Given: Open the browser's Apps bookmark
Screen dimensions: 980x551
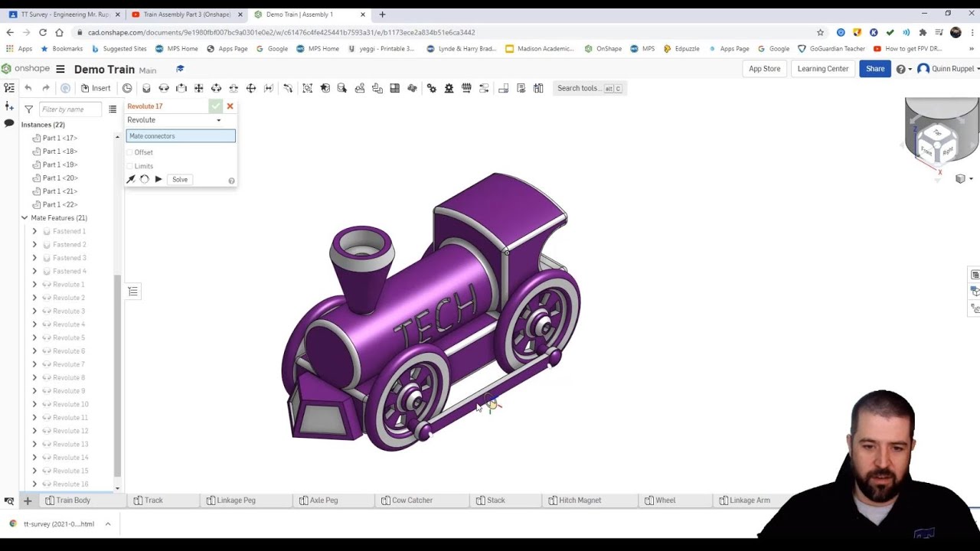Looking at the screenshot, I should pyautogui.click(x=19, y=48).
